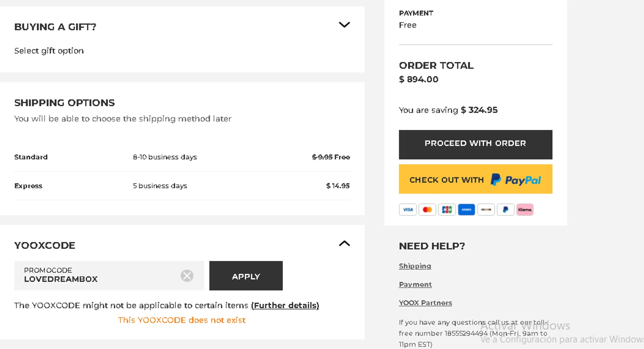
Task: Select the Standard shipping row
Action: tap(182, 157)
